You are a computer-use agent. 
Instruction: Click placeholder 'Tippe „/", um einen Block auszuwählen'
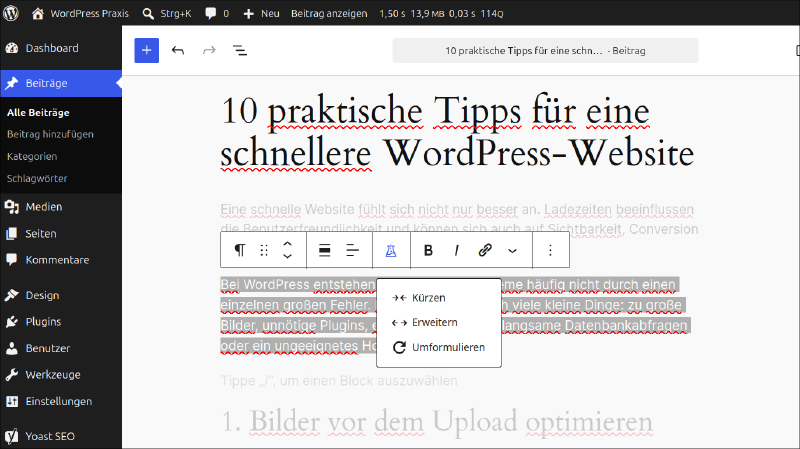339,381
